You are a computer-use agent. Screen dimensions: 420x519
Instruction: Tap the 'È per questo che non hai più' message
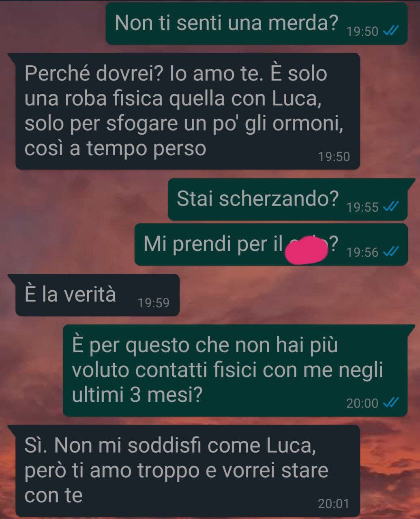(235, 370)
